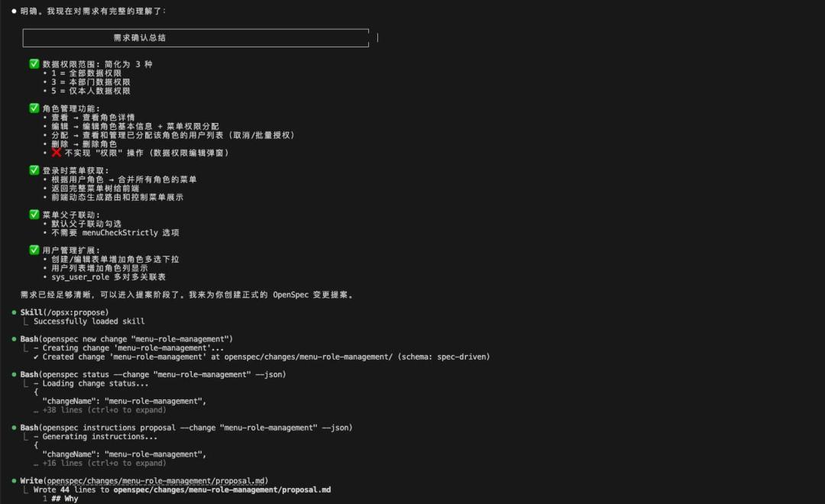Screen dimensions: 825x504
Task: Click the green dot beside the Write(...proposal.md) entry
Action: point(15,481)
